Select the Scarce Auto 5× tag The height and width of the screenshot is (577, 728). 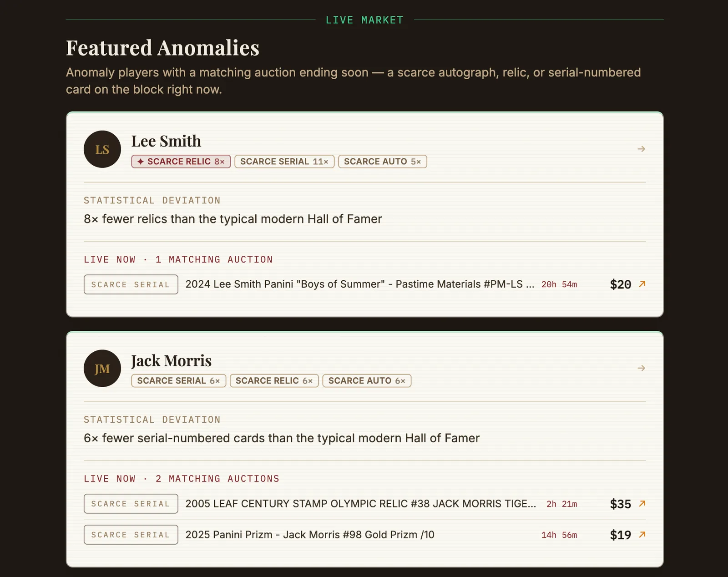(383, 162)
